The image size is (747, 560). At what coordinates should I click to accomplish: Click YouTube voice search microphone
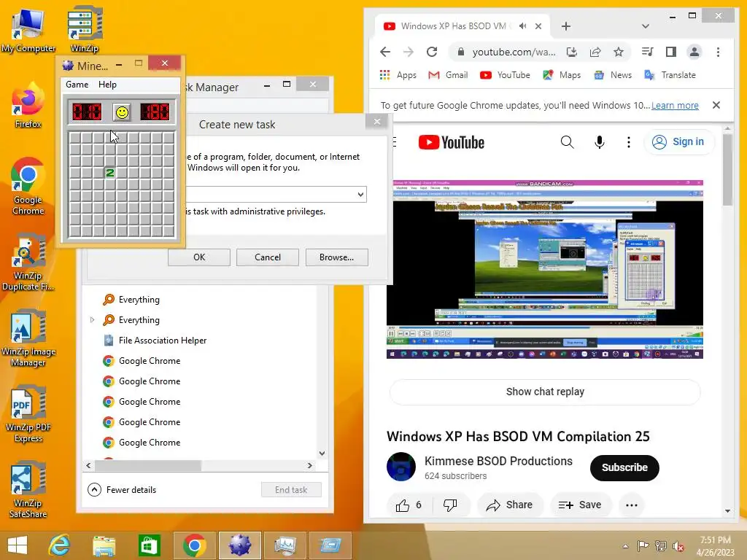point(600,142)
